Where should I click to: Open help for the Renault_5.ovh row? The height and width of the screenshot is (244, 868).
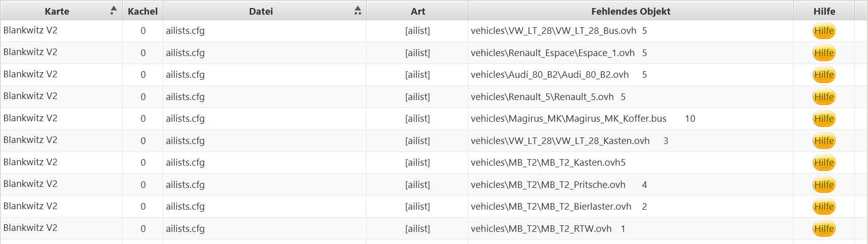click(x=824, y=97)
